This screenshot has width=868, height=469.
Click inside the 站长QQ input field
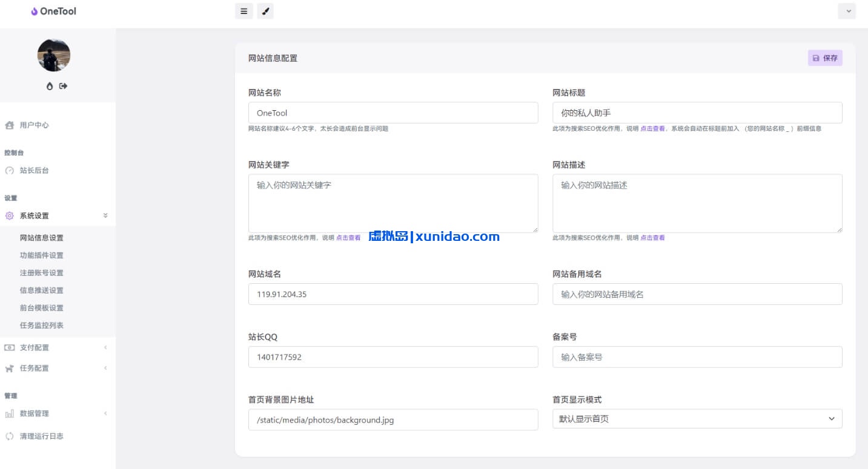click(393, 357)
